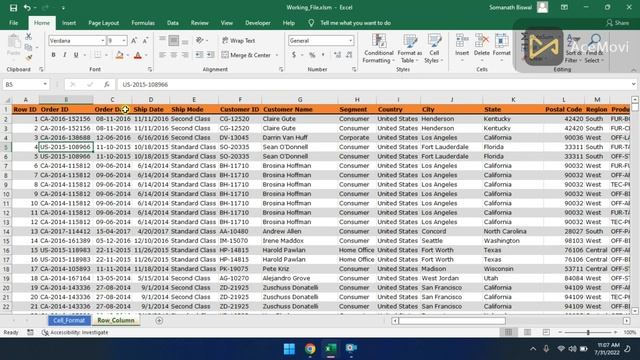Click the Name Box showing B5
Screen dimensions: 640x360
click(x=26, y=84)
